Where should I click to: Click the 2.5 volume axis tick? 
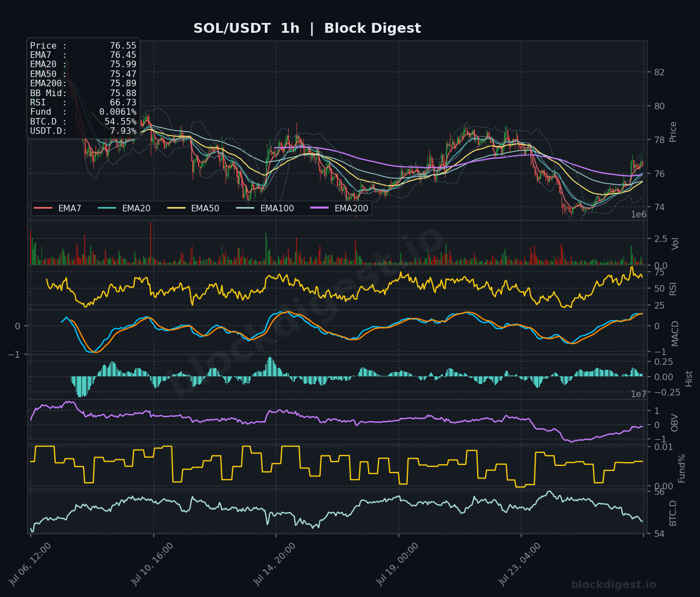[x=661, y=239]
